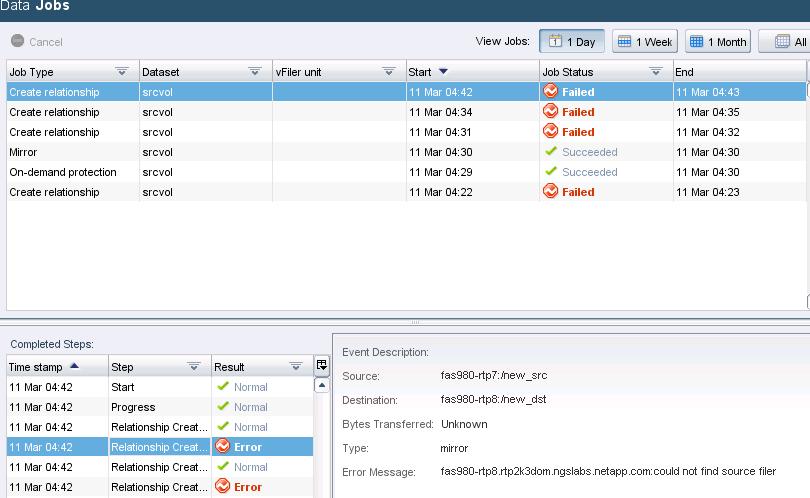This screenshot has width=810, height=498.
Task: Click Bytes Transferred value Unknown
Action: click(x=464, y=424)
